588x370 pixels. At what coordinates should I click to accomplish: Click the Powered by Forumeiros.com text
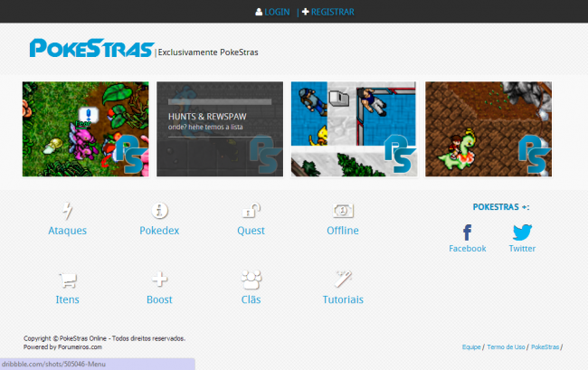click(x=62, y=347)
